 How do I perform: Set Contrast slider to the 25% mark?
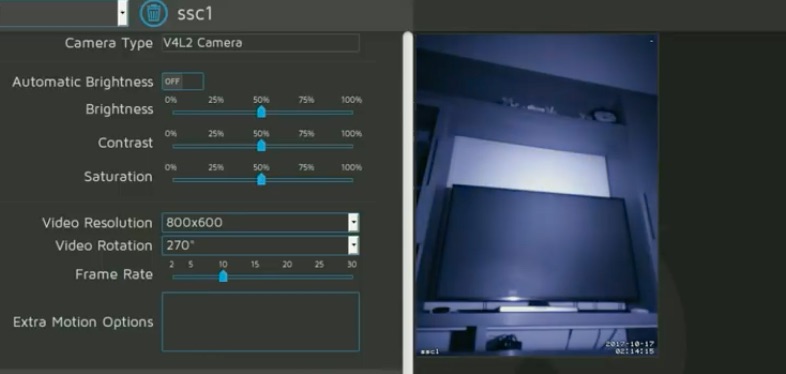(x=216, y=146)
